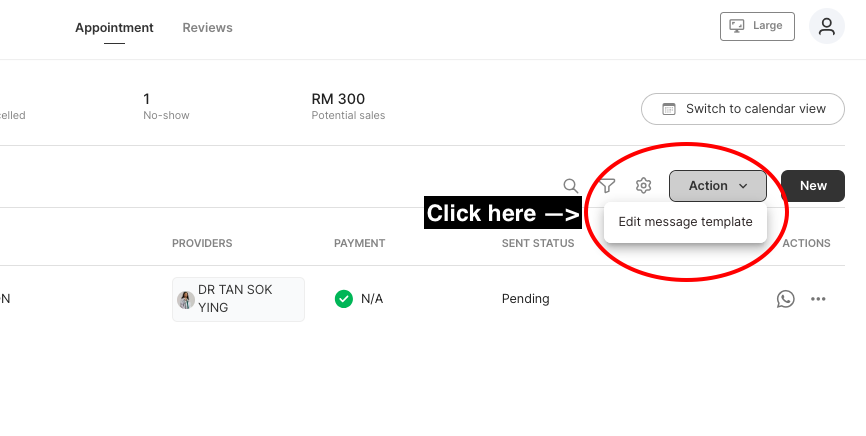
Task: Click DR TAN SOK YING avatar thumbnail
Action: point(186,300)
